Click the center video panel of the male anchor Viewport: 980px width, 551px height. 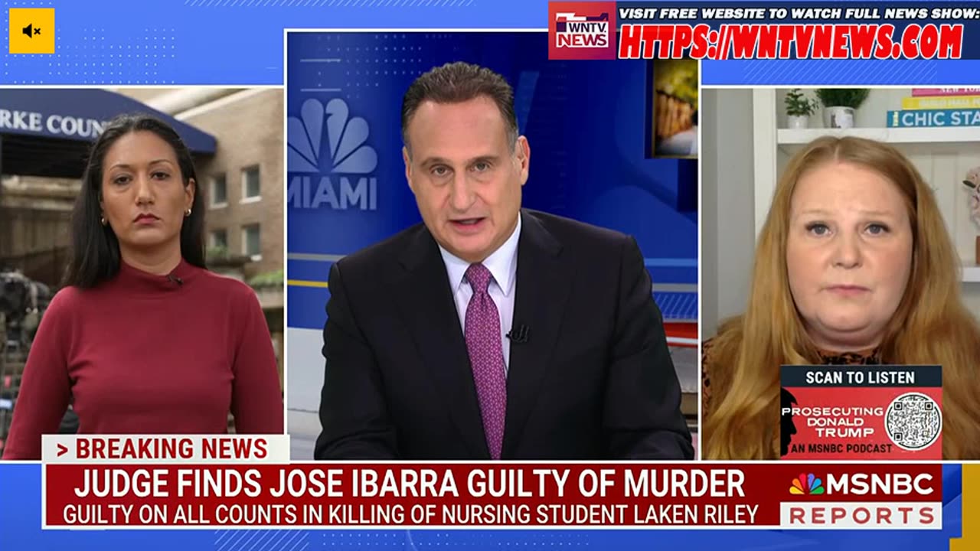(493, 245)
